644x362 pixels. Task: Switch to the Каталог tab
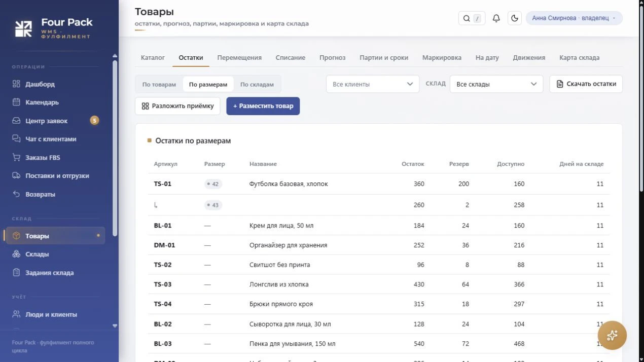pyautogui.click(x=153, y=57)
